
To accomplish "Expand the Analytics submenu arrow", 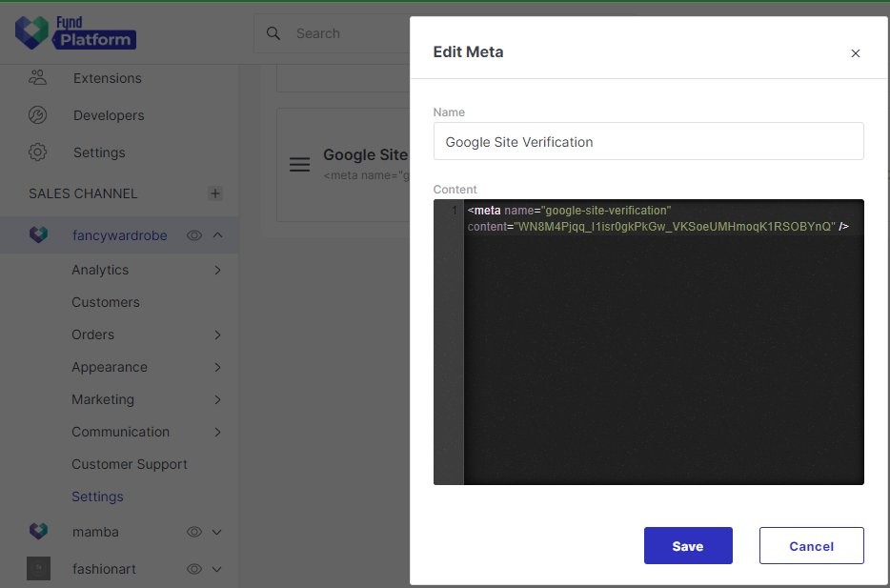I will point(217,270).
